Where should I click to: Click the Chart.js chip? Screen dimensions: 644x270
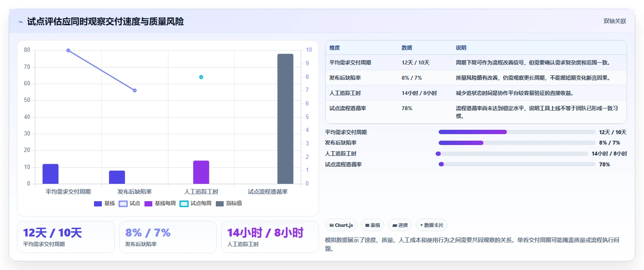(341, 225)
